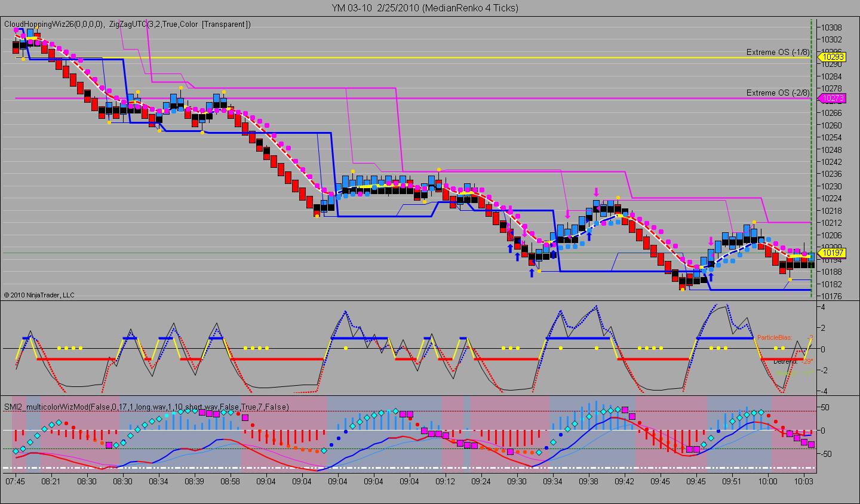The height and width of the screenshot is (504, 860).
Task: Click the yellow 10293 price marker
Action: coord(831,57)
